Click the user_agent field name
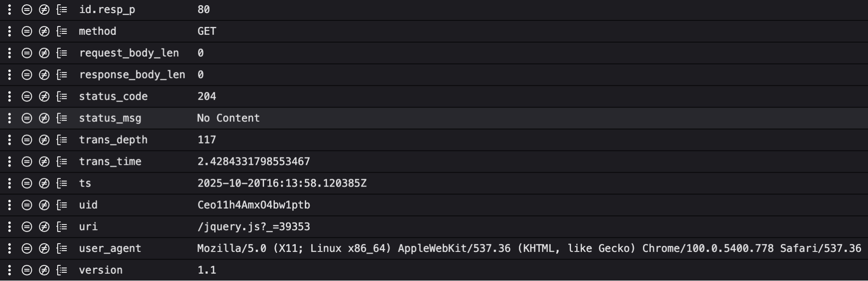 [x=110, y=248]
